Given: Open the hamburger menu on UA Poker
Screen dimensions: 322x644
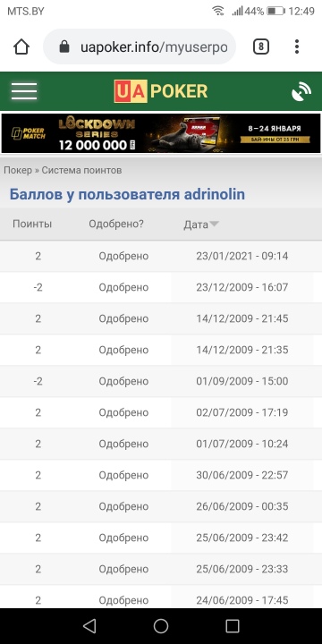Looking at the screenshot, I should coord(24,90).
